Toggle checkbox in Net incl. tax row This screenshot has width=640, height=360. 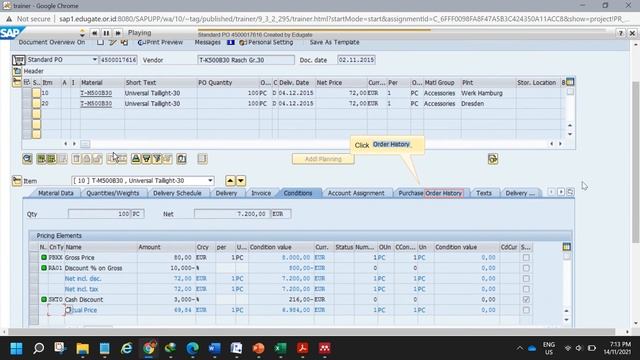[526, 289]
